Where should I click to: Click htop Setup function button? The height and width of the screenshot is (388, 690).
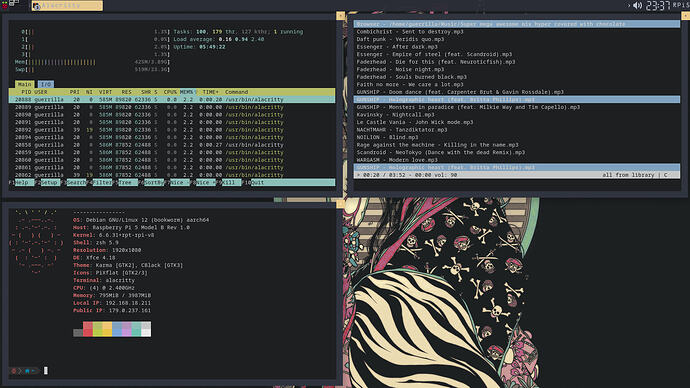coord(50,182)
